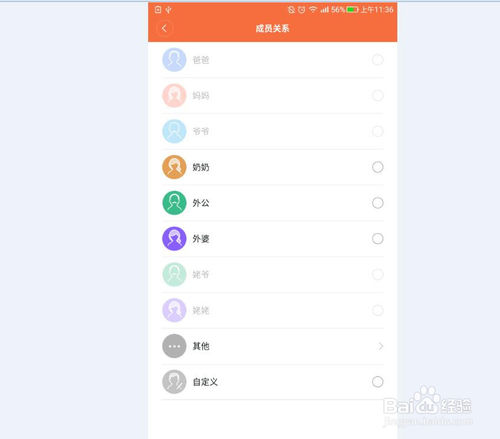Expand 其他 with the right chevron
Viewport: 500px width, 439px height.
tap(381, 346)
